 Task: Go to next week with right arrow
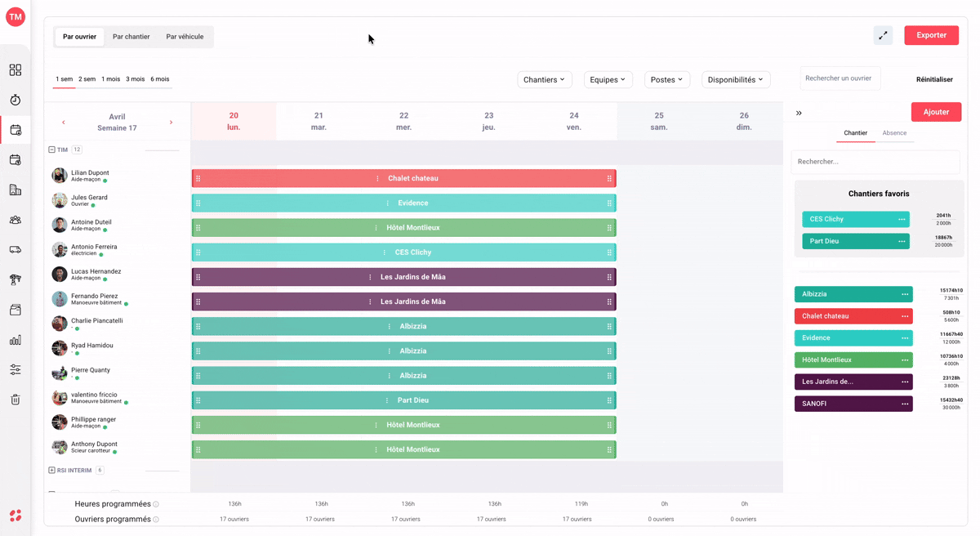(171, 123)
